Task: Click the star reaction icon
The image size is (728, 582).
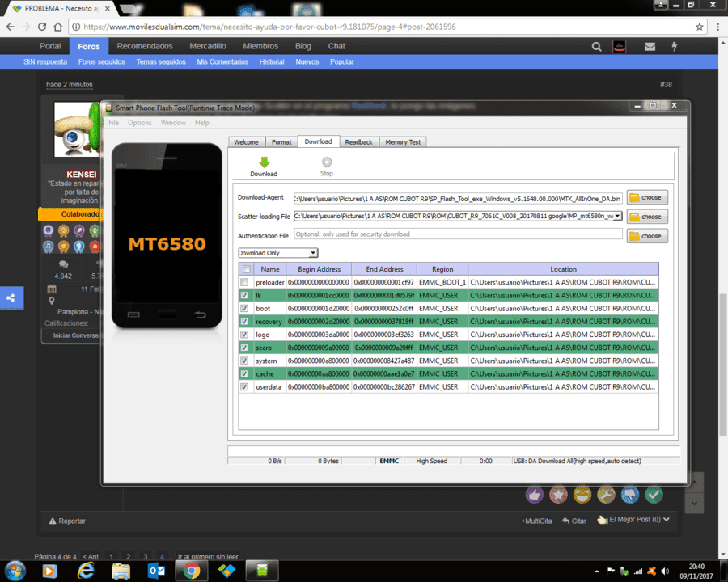Action: pyautogui.click(x=558, y=496)
